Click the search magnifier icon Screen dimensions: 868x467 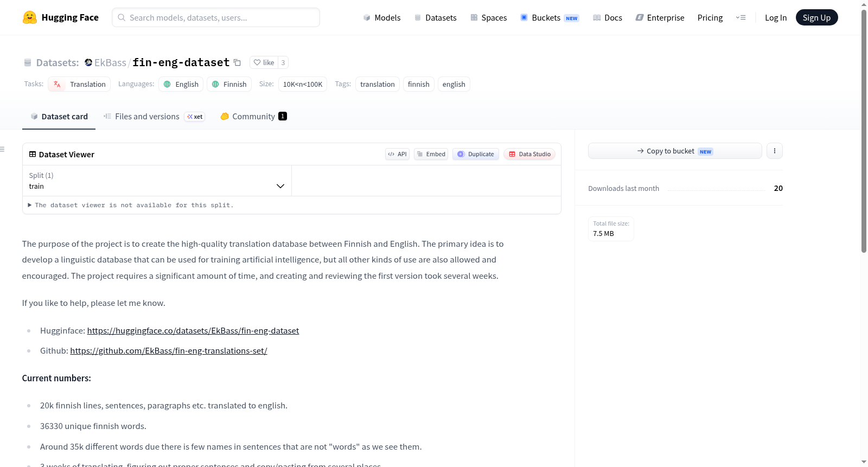click(122, 17)
